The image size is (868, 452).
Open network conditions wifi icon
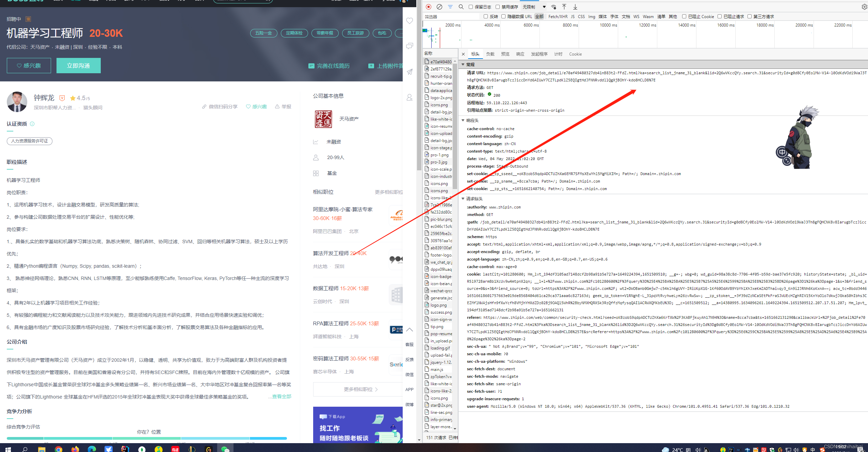pos(554,7)
